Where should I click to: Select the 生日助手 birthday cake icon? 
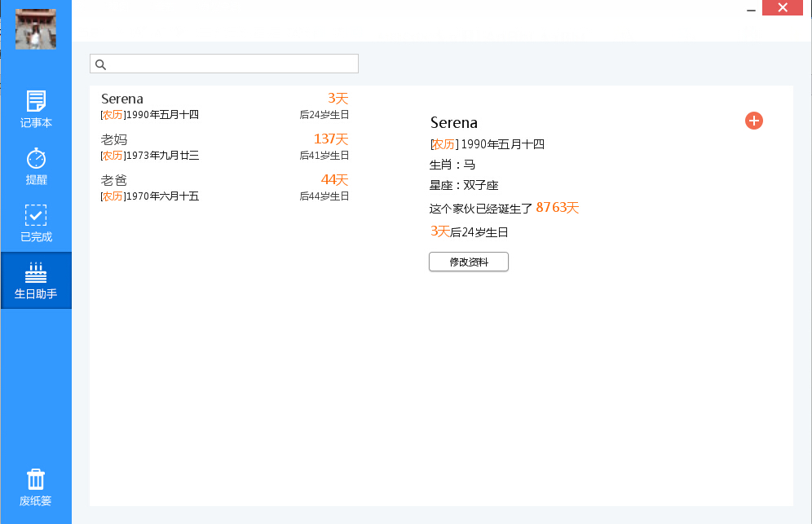pos(36,272)
